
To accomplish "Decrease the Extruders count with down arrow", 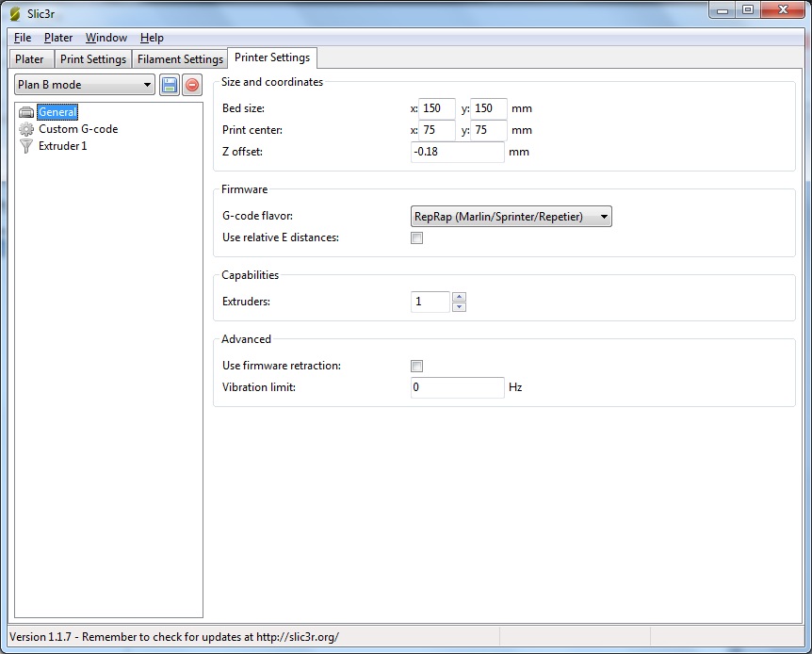I will pyautogui.click(x=459, y=307).
